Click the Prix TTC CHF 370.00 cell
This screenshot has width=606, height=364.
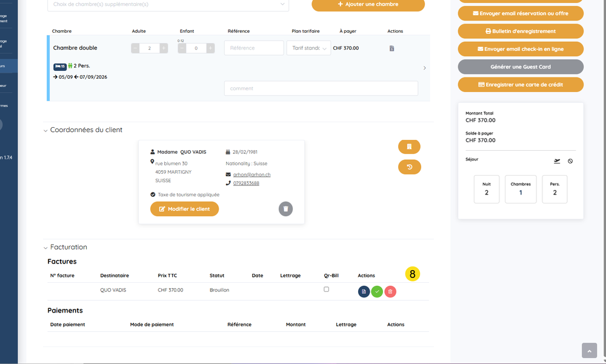point(170,290)
